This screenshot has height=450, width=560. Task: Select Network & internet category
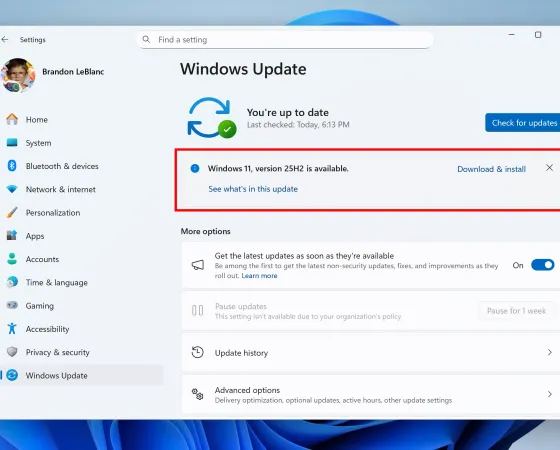pyautogui.click(x=60, y=189)
